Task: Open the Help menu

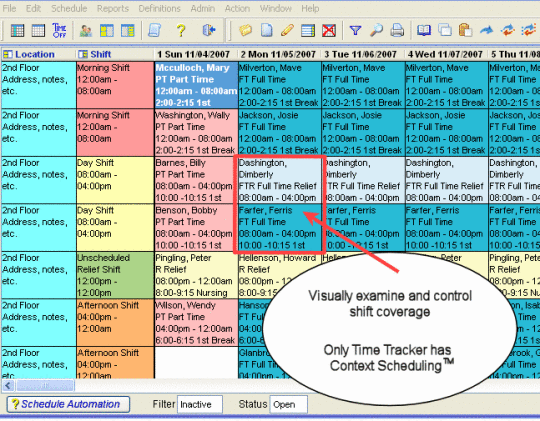Action: click(x=310, y=8)
